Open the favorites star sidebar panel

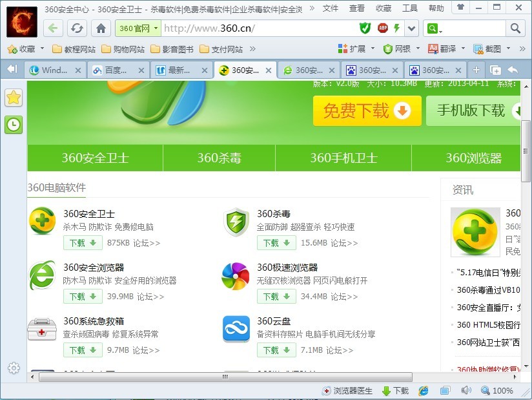[14, 98]
